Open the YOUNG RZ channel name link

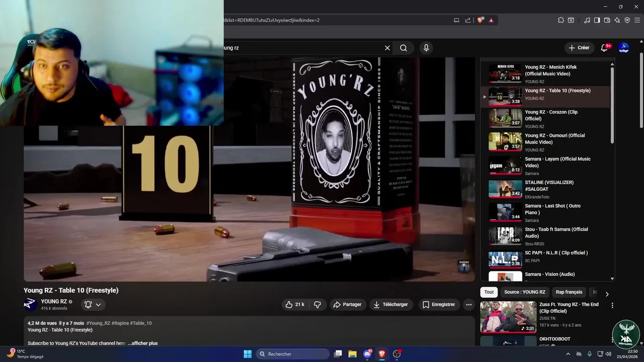(x=54, y=302)
